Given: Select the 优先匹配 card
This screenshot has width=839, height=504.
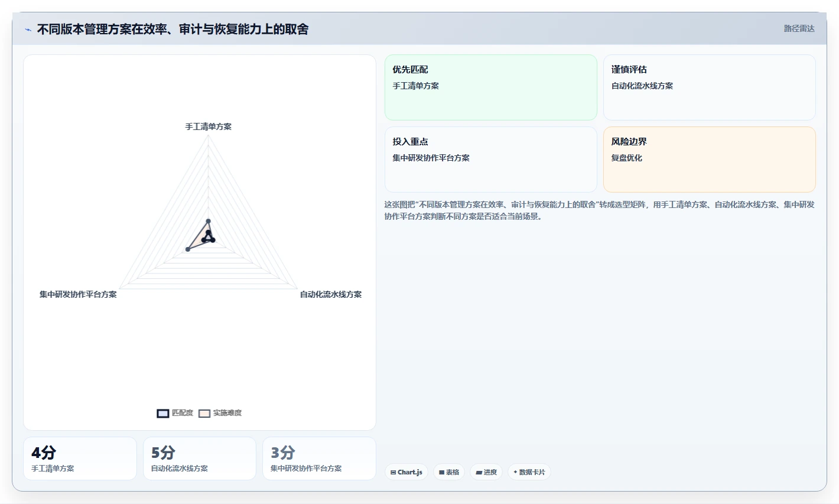Looking at the screenshot, I should click(x=490, y=87).
